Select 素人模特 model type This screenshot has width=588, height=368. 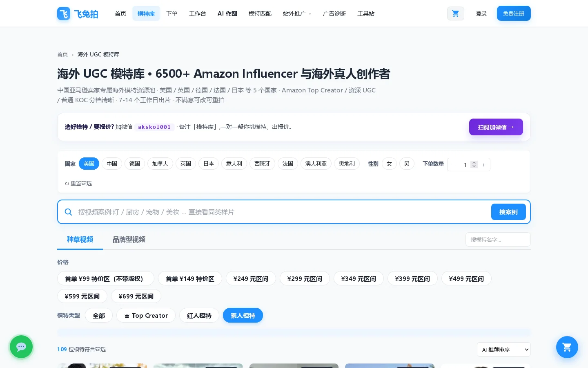tap(243, 315)
